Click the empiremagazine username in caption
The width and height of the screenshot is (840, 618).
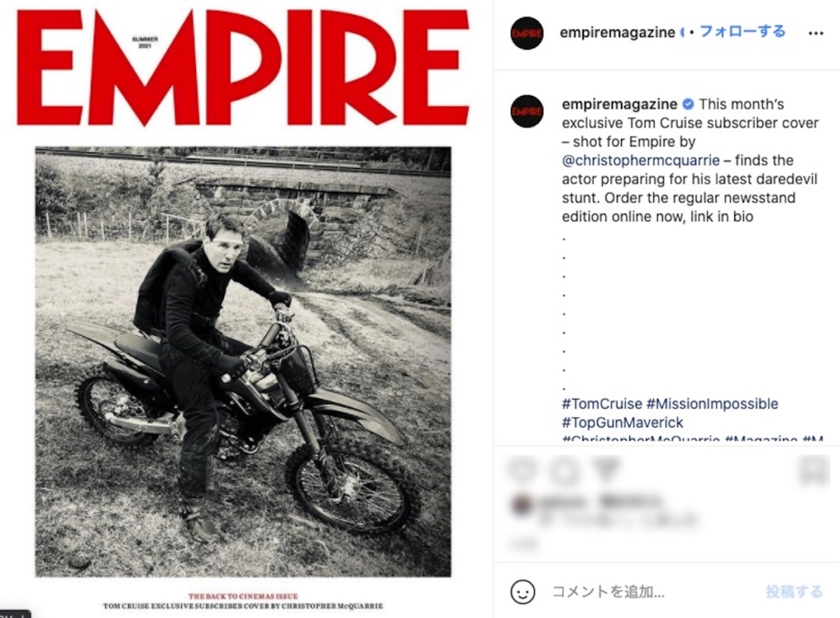click(x=619, y=104)
